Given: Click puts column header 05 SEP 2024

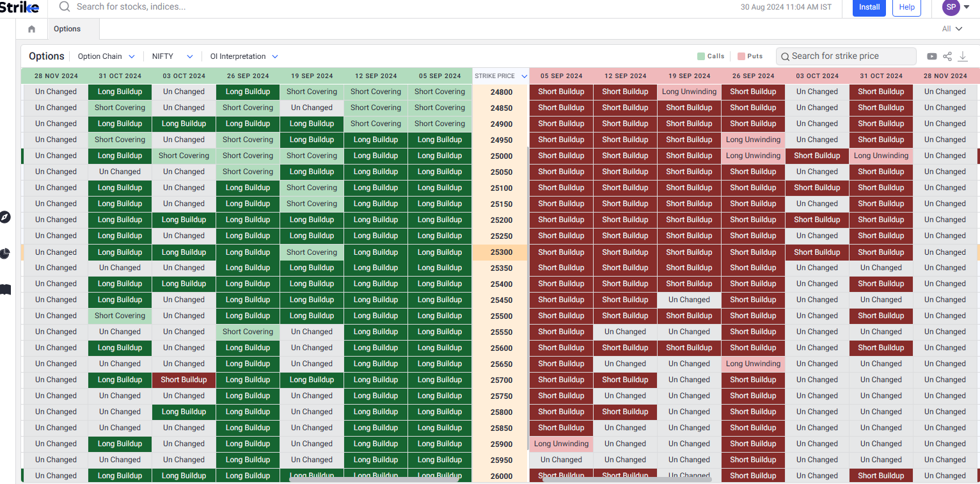Looking at the screenshot, I should [561, 76].
